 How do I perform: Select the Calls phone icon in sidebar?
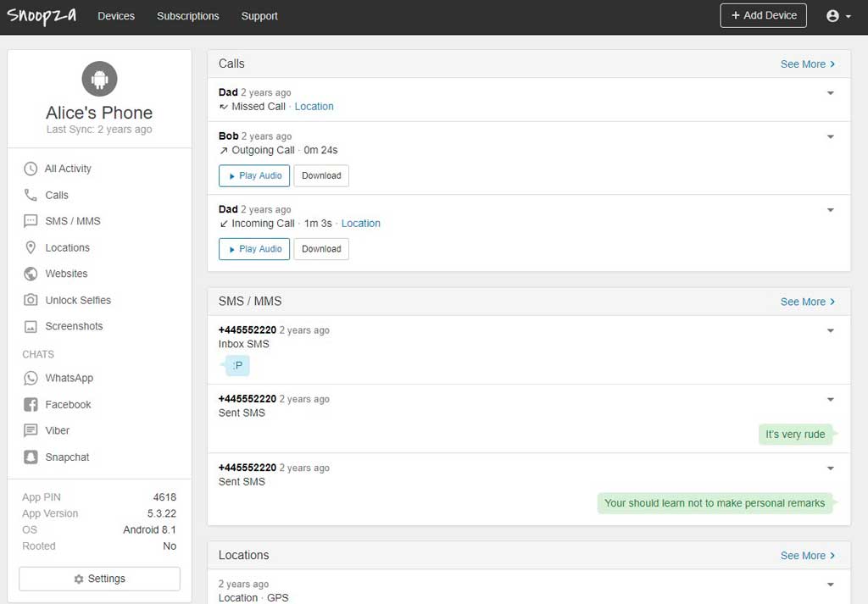31,195
